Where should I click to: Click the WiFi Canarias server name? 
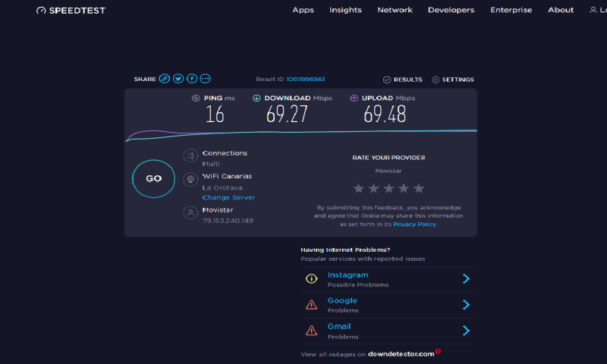tap(227, 177)
